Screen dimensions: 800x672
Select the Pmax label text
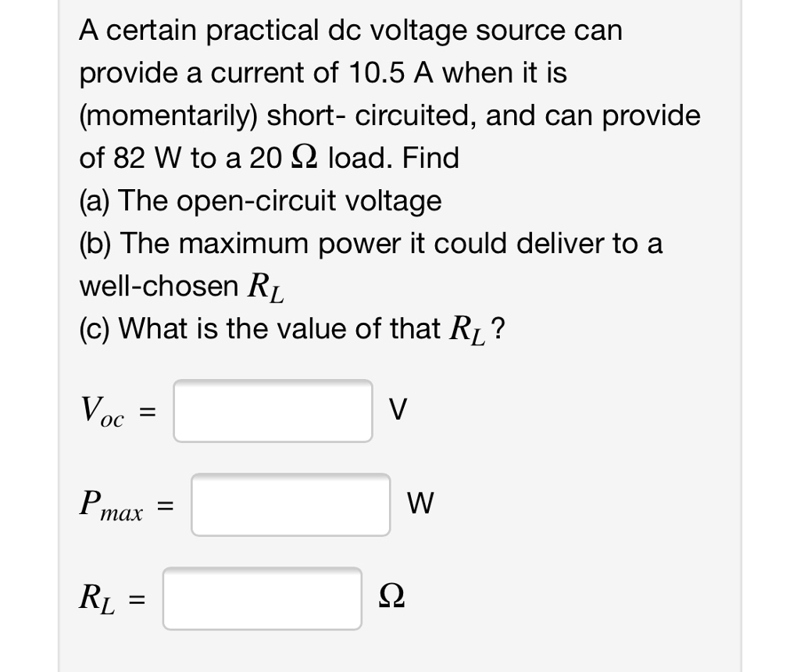113,504
